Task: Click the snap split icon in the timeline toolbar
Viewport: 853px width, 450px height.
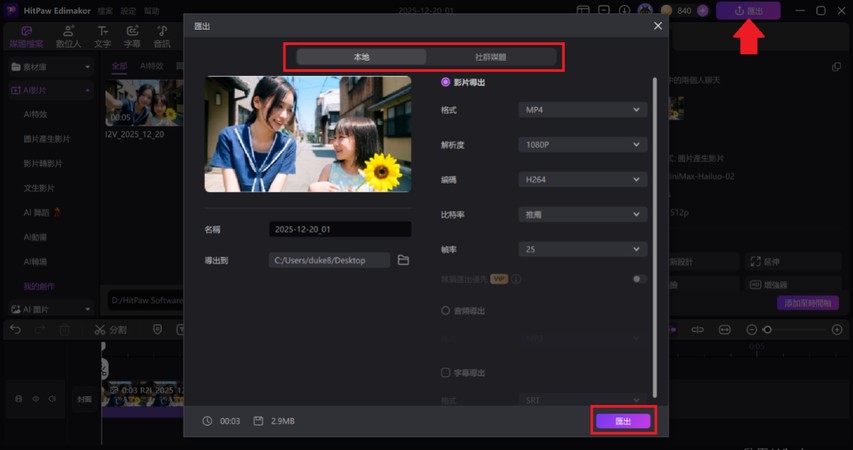Action: tap(697, 330)
